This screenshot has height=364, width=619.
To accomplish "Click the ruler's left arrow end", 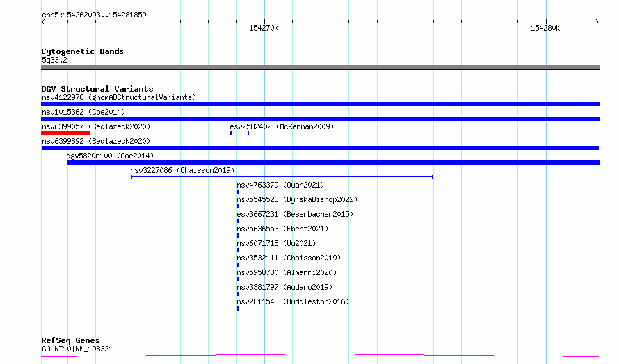I will (x=43, y=22).
